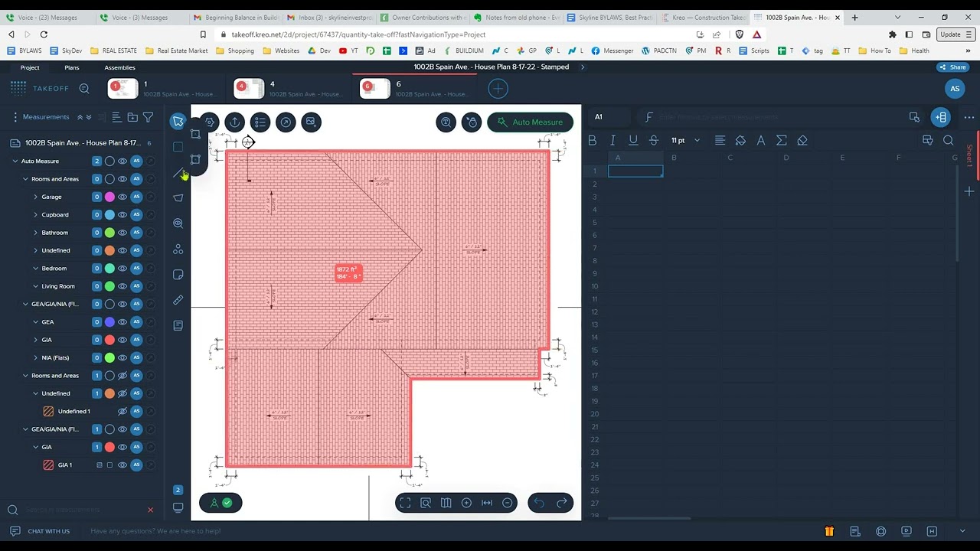This screenshot has height=551, width=980.
Task: Click the add image icon above the plan
Action: [311, 122]
